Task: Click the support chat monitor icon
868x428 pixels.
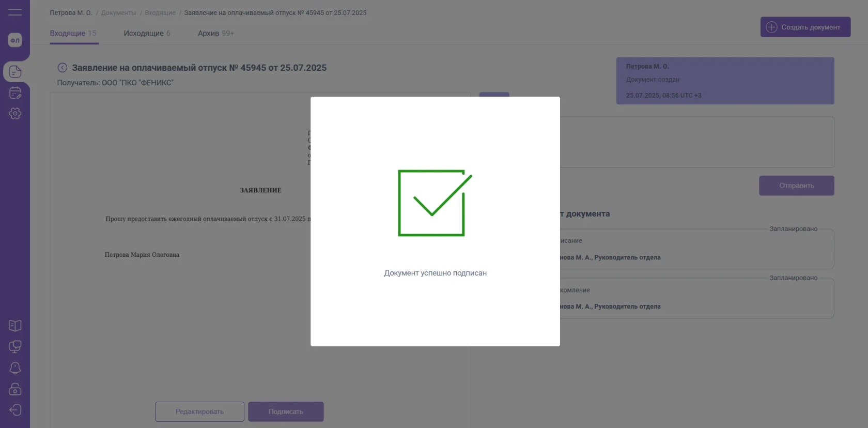Action: coord(15,346)
